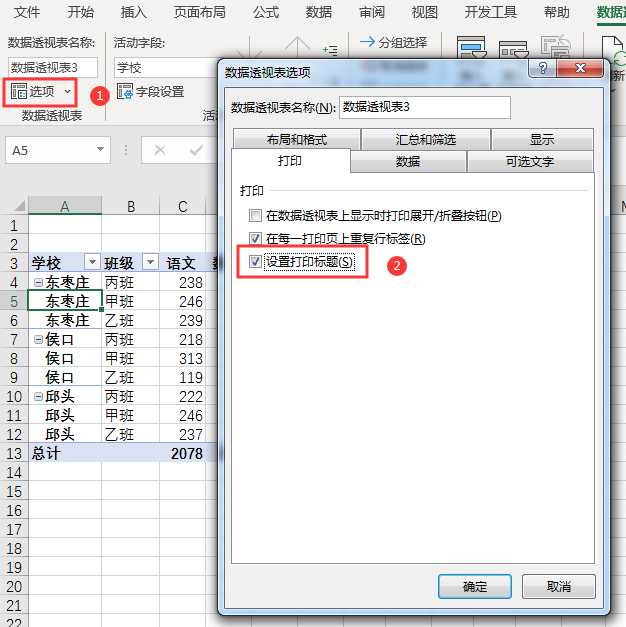Click the 选项 (Options) PivotTable button
Screen dimensions: 626x627
41,91
